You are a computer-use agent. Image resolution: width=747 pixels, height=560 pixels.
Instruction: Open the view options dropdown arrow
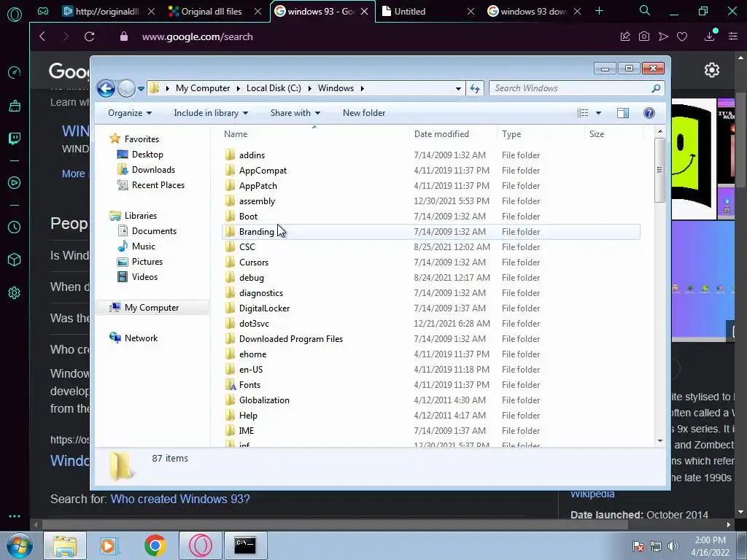pyautogui.click(x=598, y=113)
